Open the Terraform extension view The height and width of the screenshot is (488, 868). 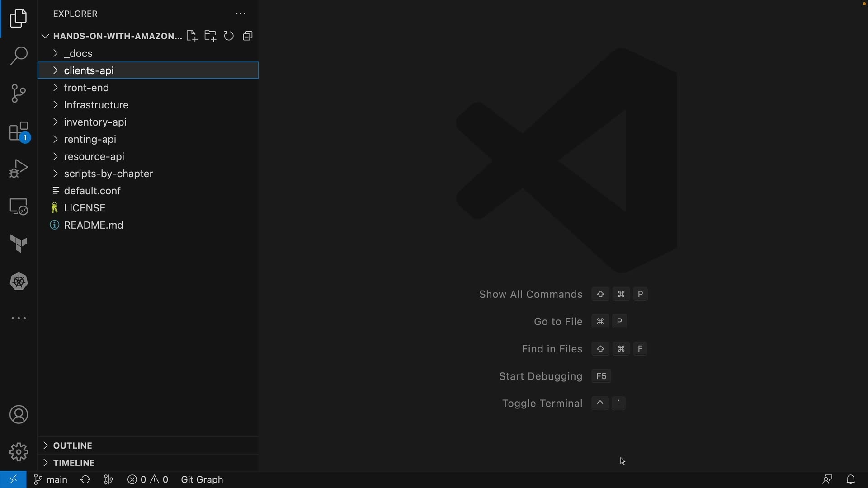(x=19, y=244)
